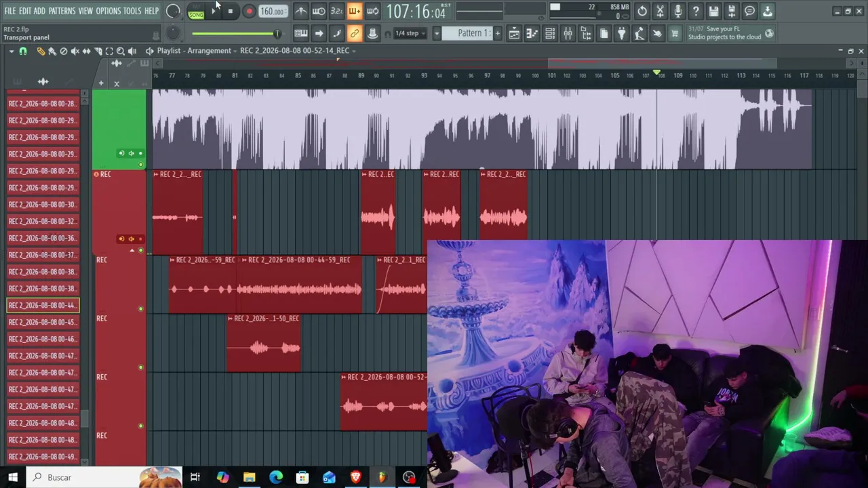Image resolution: width=868 pixels, height=488 pixels.
Task: Click the shopping cart content library icon
Action: (x=675, y=33)
